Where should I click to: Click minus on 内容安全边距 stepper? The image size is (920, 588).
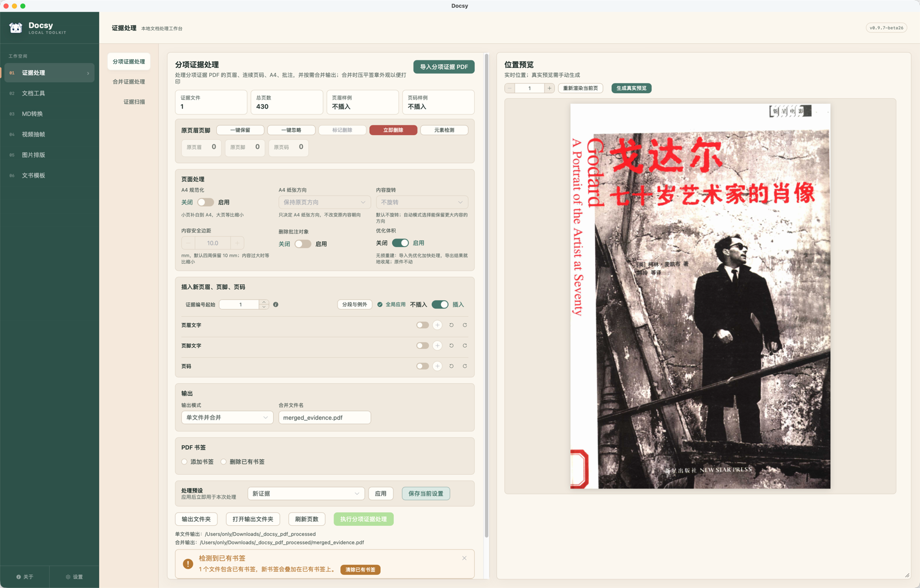(x=188, y=243)
